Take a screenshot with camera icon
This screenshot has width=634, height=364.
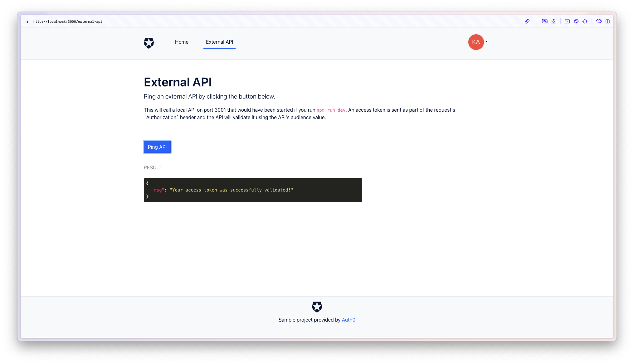point(554,22)
